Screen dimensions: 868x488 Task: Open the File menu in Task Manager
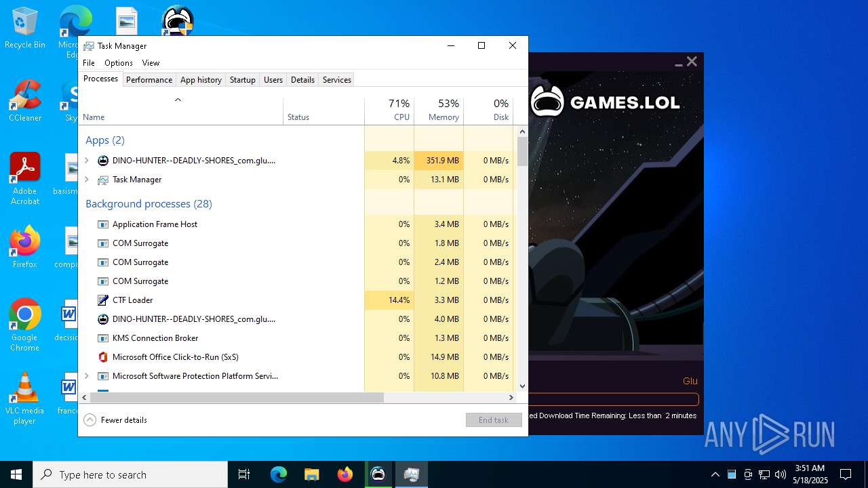pyautogui.click(x=89, y=63)
